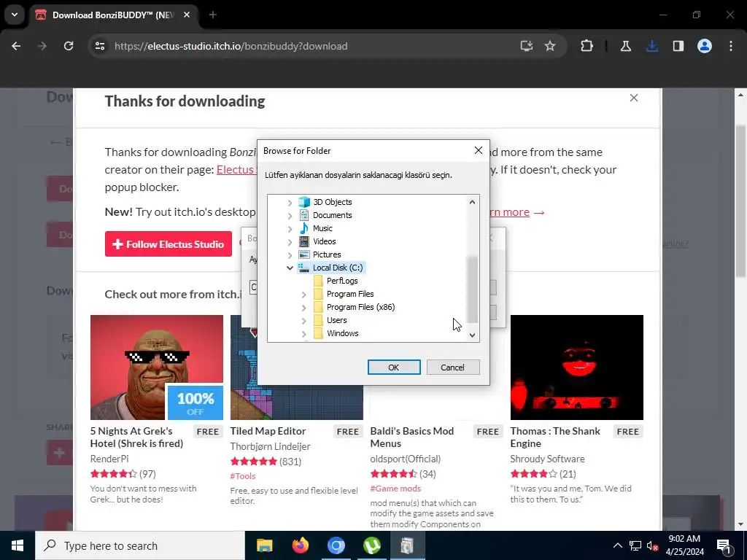Open the Thomas : The Shank Engine thumbnail
This screenshot has height=560, width=747.
tap(576, 367)
